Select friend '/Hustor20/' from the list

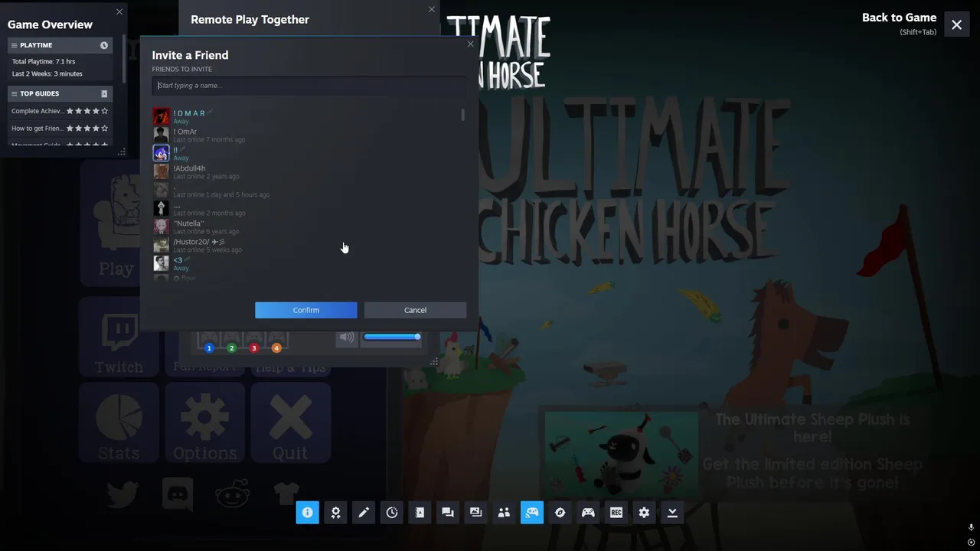(x=306, y=245)
